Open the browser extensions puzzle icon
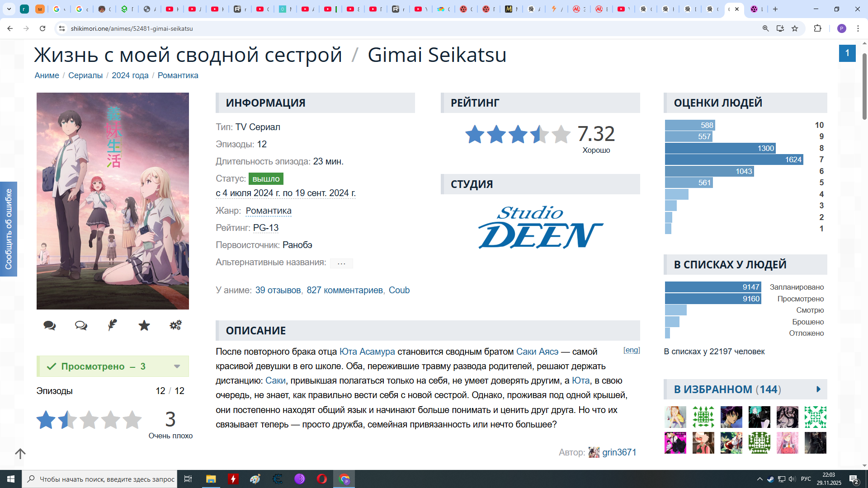 coord(817,28)
